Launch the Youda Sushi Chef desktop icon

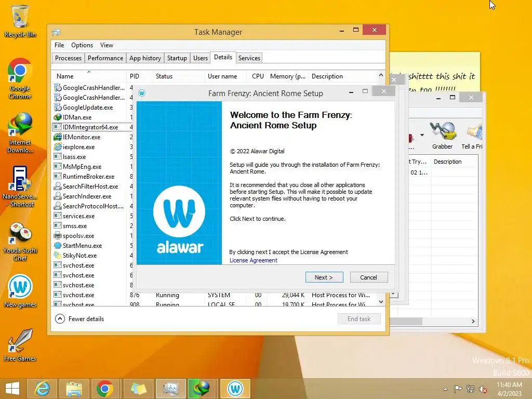point(20,242)
